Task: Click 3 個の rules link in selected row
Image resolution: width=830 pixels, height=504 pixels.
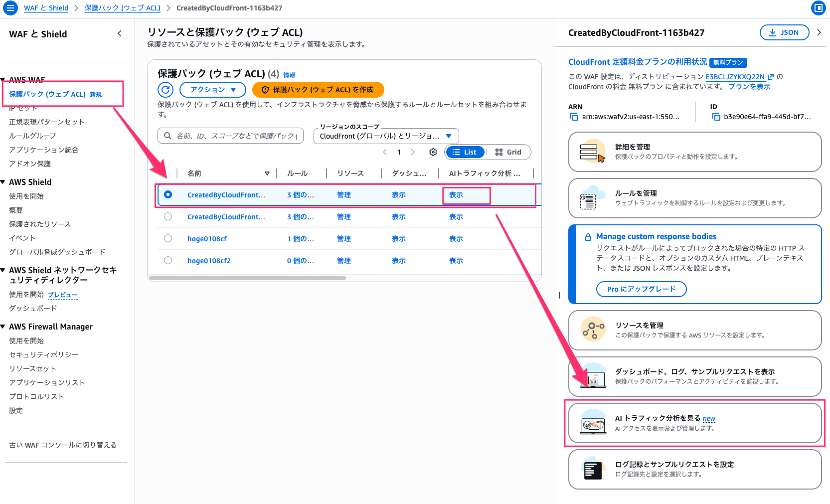Action: [x=301, y=195]
